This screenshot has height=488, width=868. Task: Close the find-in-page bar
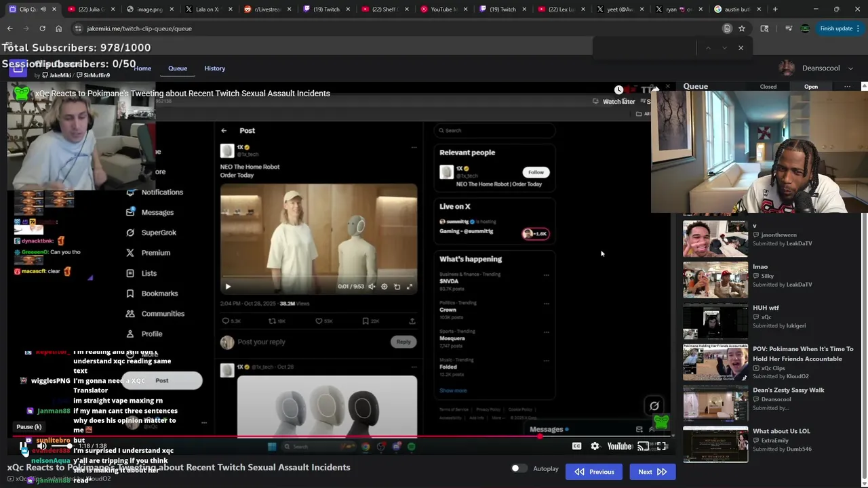[741, 48]
